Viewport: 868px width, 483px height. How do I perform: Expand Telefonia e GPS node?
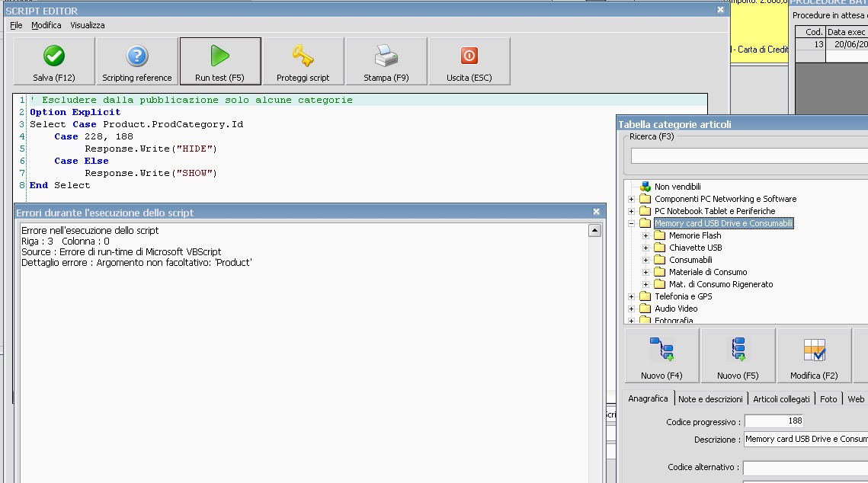[632, 296]
